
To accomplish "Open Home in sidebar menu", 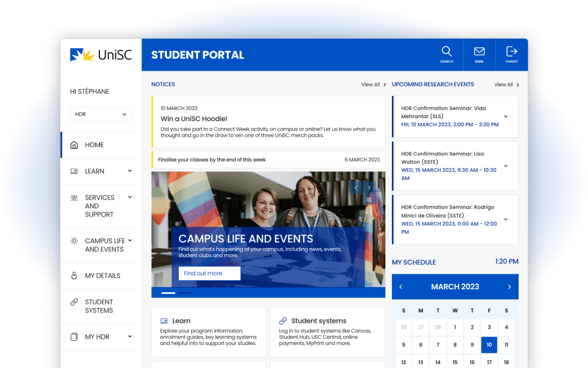I will click(x=101, y=145).
